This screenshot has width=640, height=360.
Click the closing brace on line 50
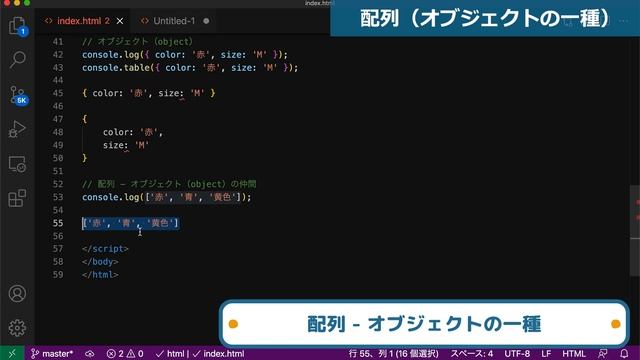(x=84, y=158)
